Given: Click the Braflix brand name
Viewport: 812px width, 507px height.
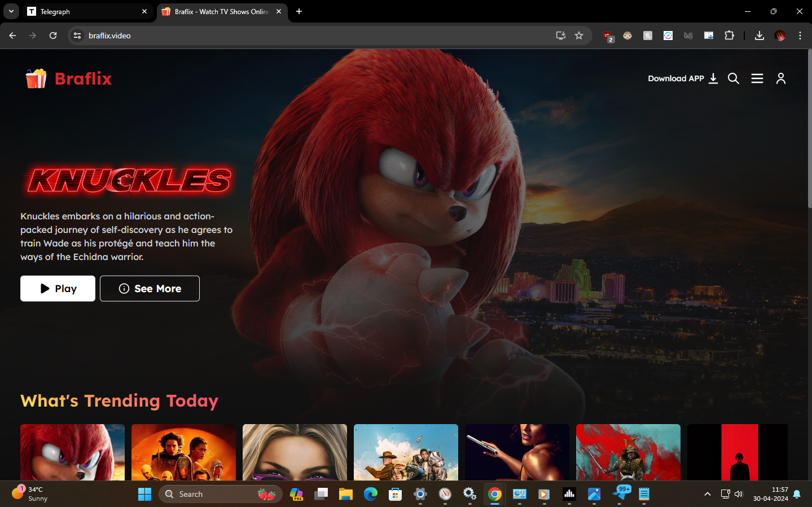Looking at the screenshot, I should 83,78.
